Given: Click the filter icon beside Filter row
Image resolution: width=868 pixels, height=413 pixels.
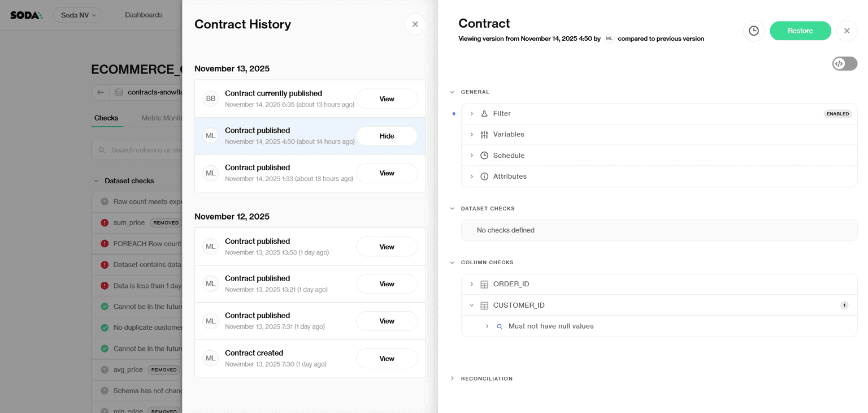Looking at the screenshot, I should [485, 113].
